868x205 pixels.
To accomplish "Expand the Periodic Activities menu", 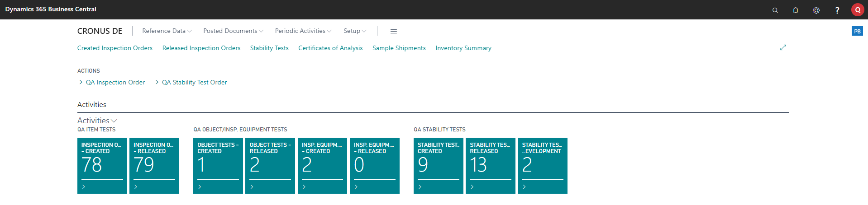I will 303,31.
